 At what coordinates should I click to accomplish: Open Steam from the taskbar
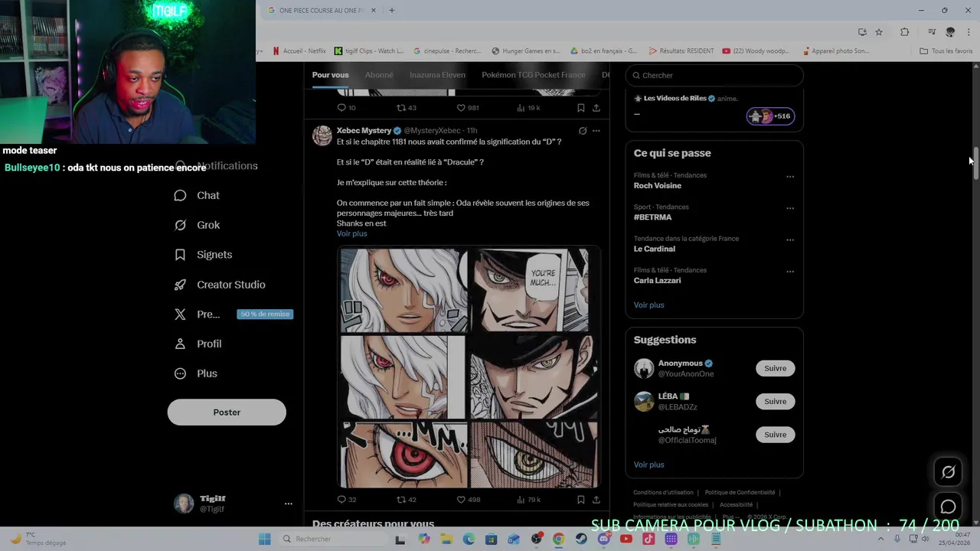tap(581, 539)
